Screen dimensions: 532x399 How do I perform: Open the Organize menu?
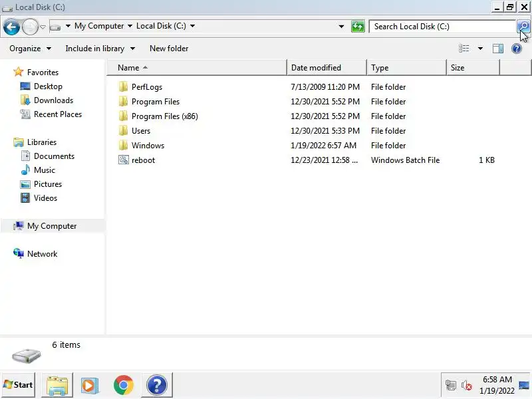[x=30, y=49]
